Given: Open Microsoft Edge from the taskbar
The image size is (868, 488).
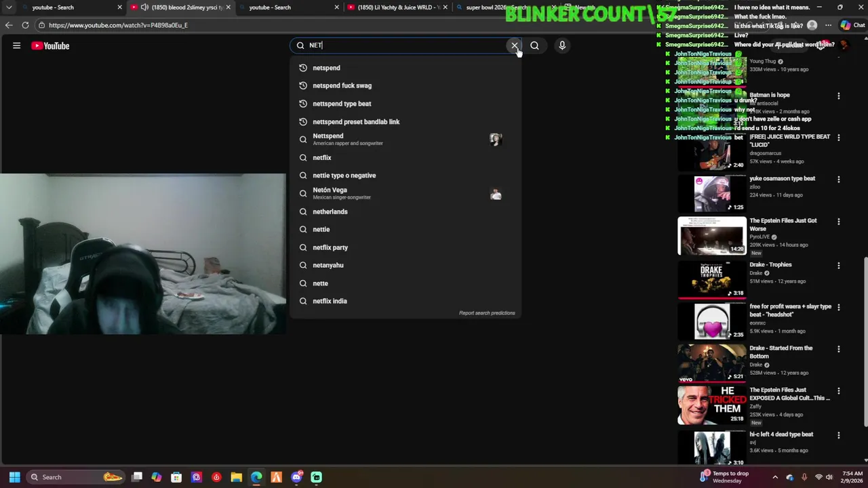Looking at the screenshot, I should coord(256,477).
